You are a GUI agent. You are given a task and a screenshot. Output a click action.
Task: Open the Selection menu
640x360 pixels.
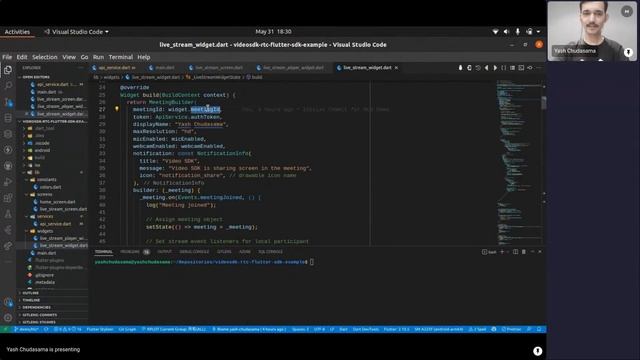45,57
